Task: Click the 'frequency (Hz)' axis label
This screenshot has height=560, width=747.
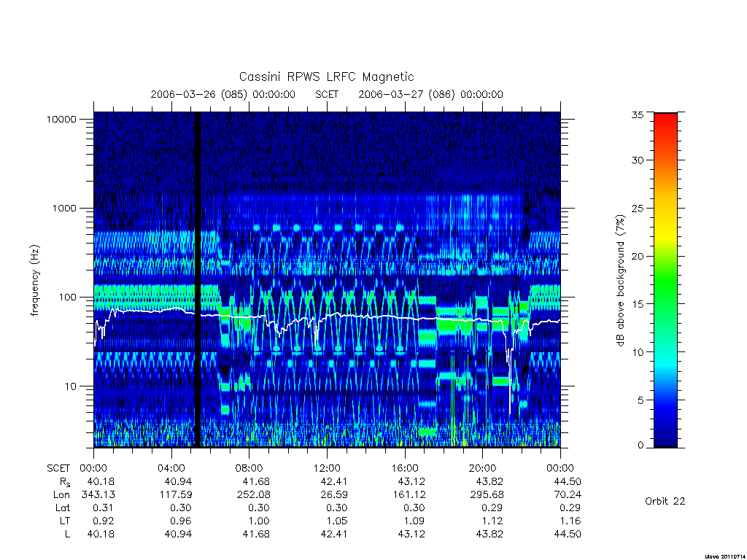Action: [x=34, y=281]
